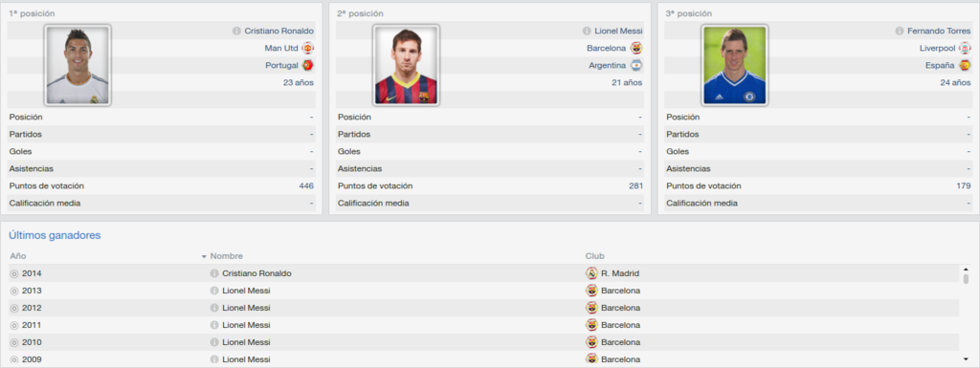Sort the list by Club column header
The image size is (980, 368).
click(x=594, y=256)
